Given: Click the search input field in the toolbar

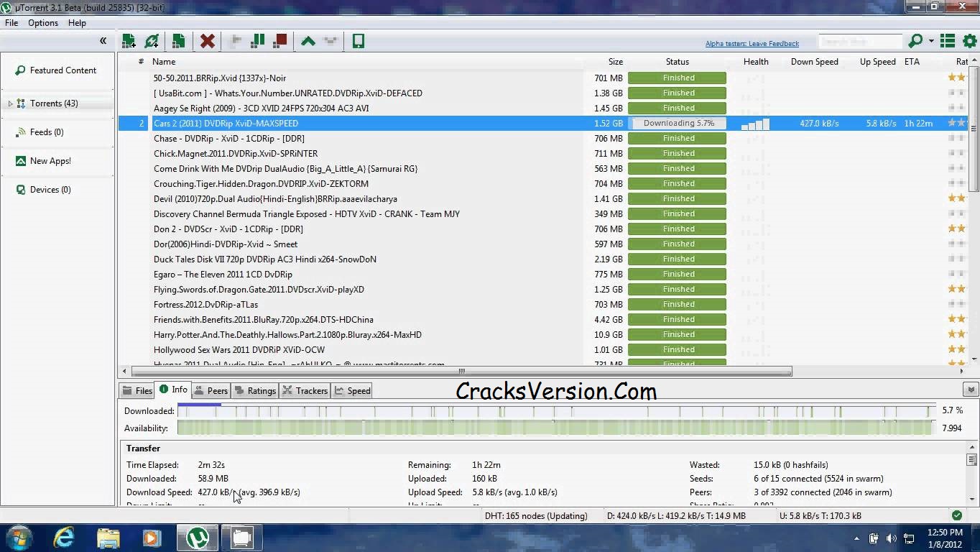Looking at the screenshot, I should click(x=861, y=42).
